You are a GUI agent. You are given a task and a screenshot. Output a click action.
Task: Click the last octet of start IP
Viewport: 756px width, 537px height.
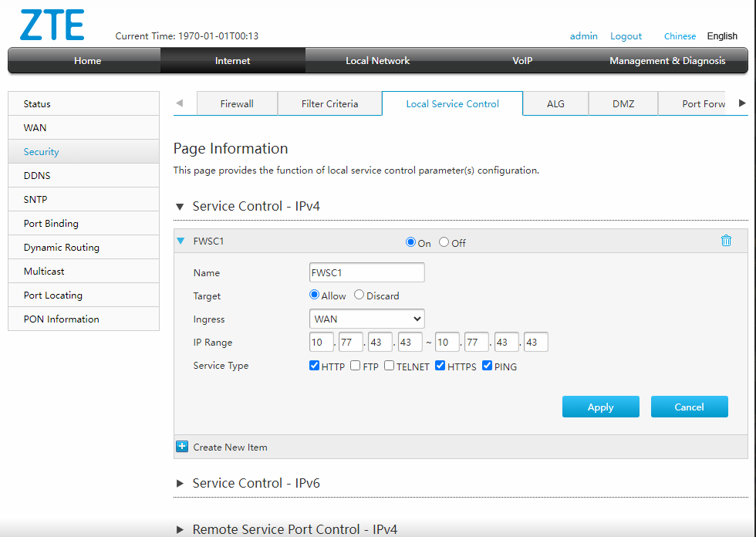(410, 342)
